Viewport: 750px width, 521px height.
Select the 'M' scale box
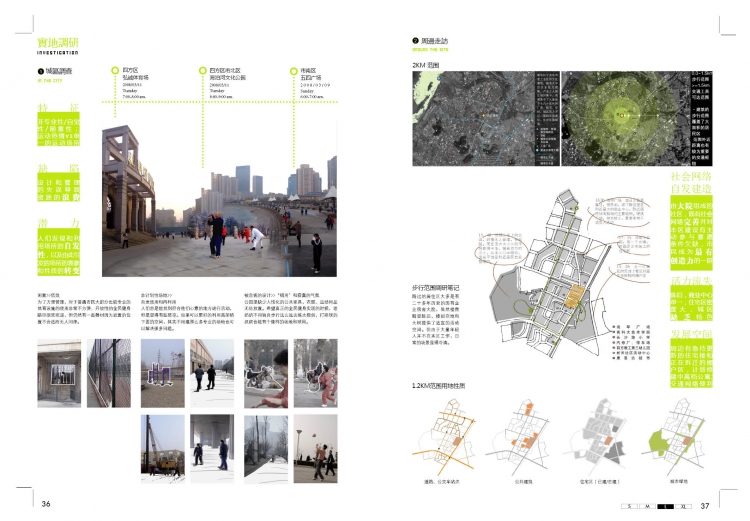tap(647, 506)
